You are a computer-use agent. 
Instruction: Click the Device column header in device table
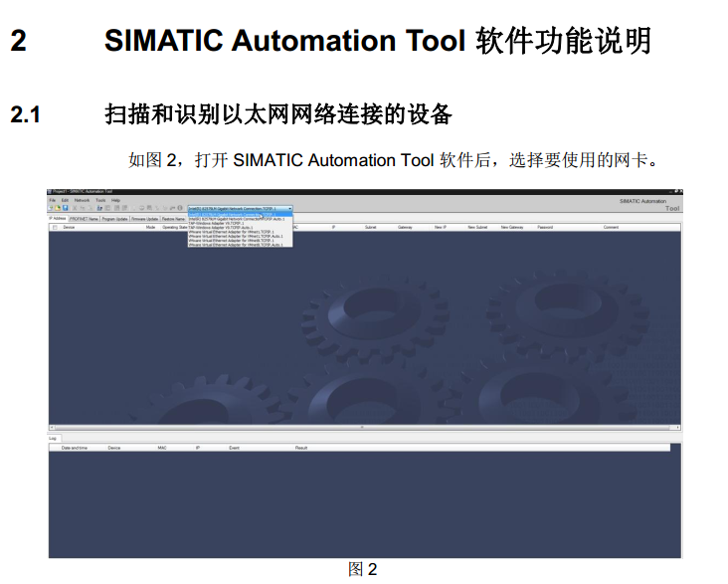click(x=69, y=227)
